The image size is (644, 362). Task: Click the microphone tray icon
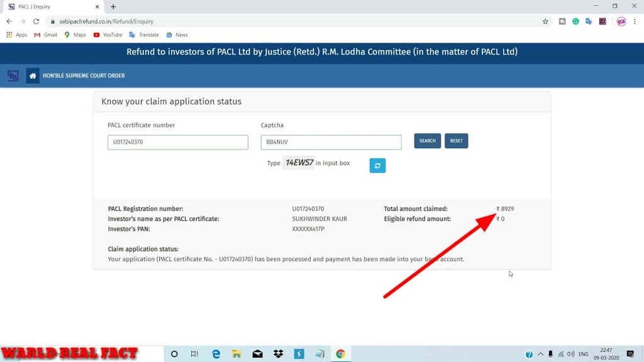(550, 354)
